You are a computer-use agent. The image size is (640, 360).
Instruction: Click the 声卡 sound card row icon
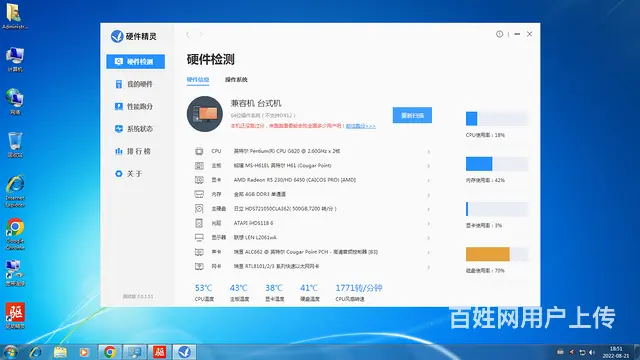199,252
